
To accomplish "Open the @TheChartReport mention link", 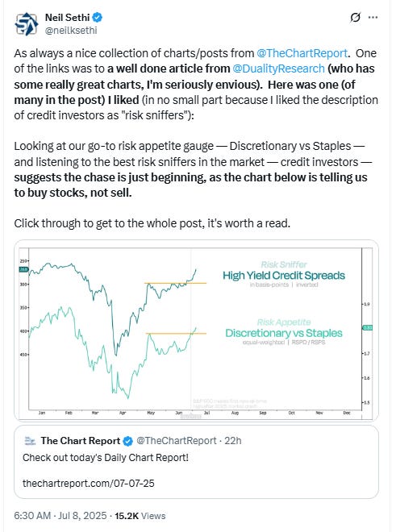I will tap(302, 53).
